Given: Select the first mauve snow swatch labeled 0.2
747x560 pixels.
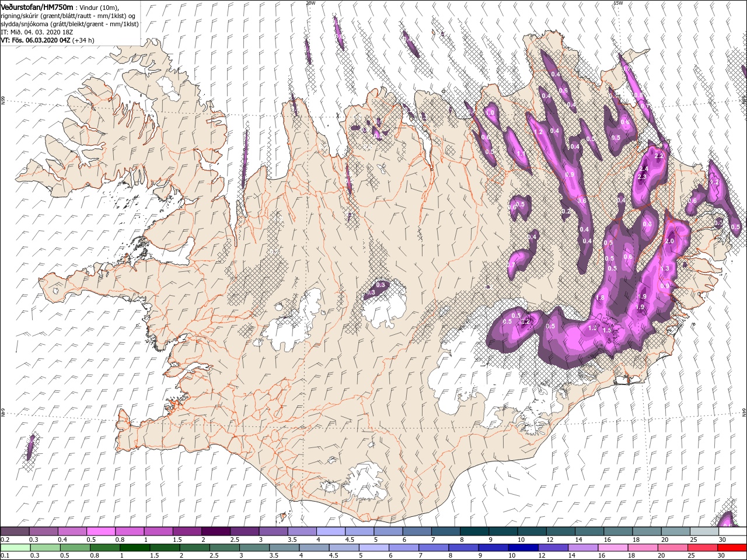Looking at the screenshot, I should click(15, 531).
